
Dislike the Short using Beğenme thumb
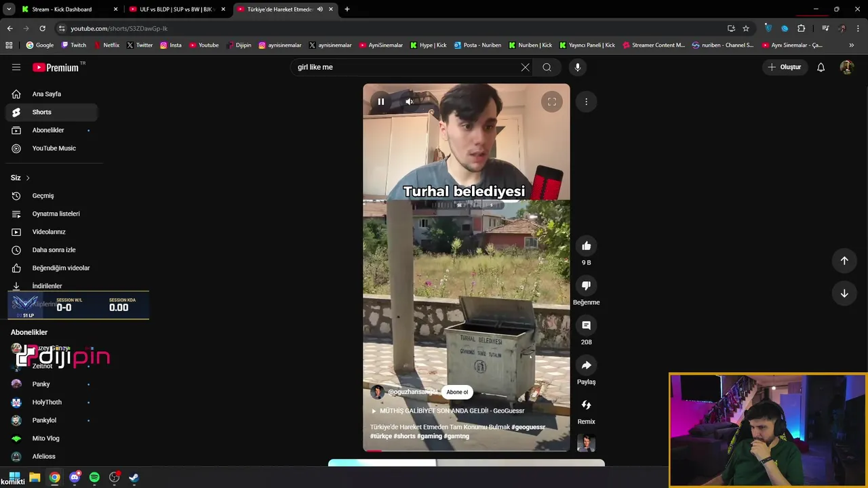pyautogui.click(x=587, y=286)
